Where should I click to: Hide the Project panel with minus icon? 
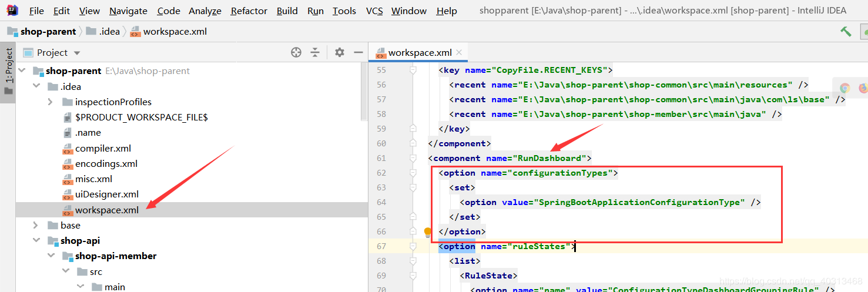pyautogui.click(x=358, y=52)
